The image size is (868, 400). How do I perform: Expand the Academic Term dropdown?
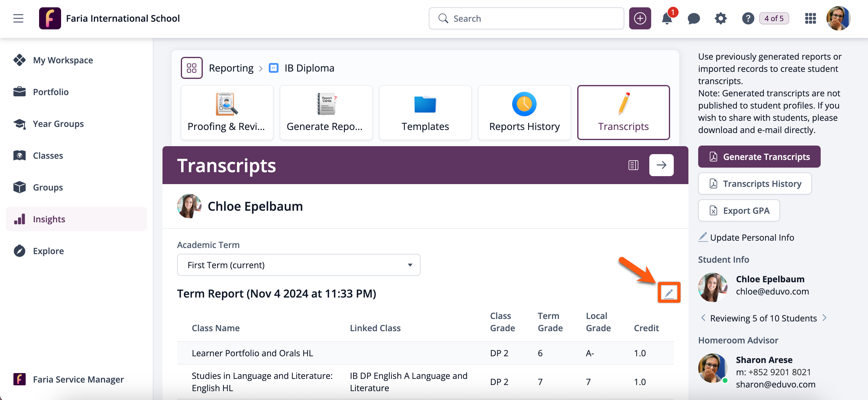click(x=298, y=265)
